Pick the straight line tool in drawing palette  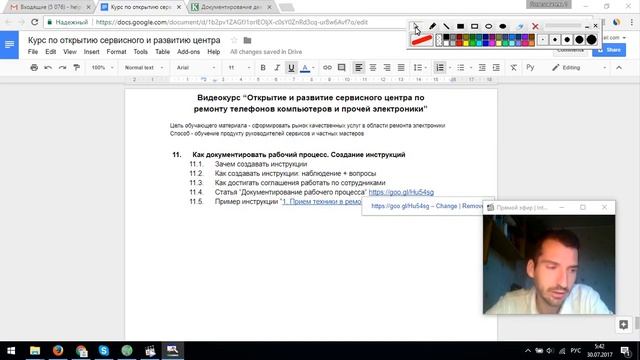tap(446, 26)
